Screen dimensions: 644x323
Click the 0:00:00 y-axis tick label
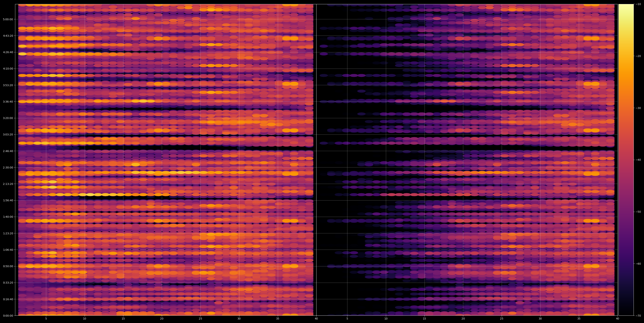[x=8, y=315]
